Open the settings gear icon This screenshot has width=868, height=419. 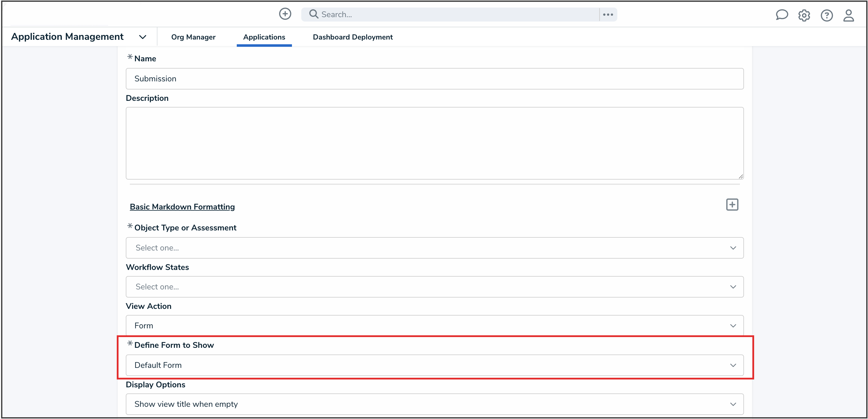coord(804,15)
